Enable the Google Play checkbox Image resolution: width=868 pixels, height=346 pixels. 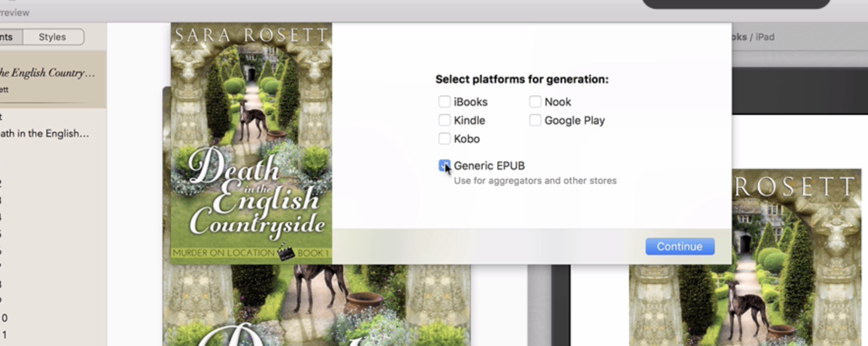pos(535,120)
